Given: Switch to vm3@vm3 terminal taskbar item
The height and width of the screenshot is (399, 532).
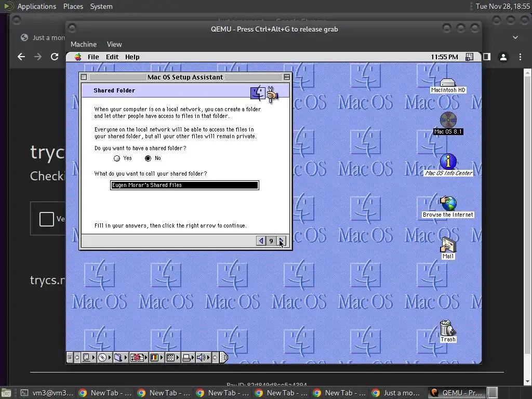Looking at the screenshot, I should tap(47, 393).
